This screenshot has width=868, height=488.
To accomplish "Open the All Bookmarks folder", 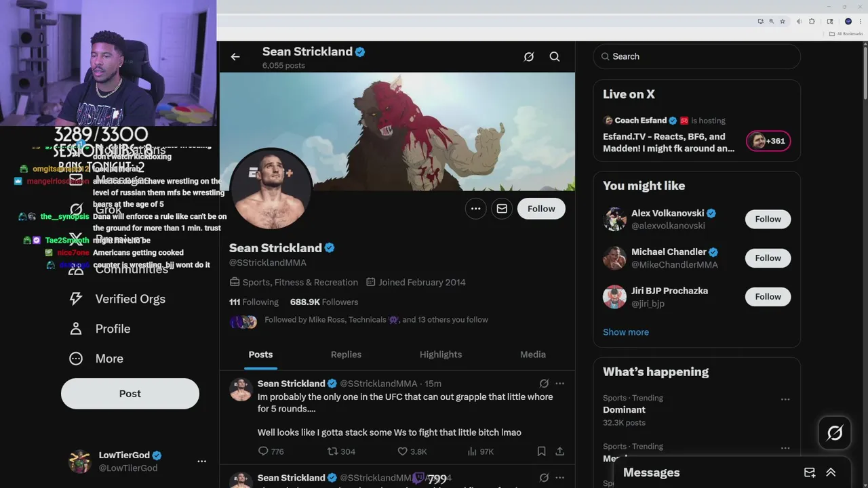I will pyautogui.click(x=846, y=34).
